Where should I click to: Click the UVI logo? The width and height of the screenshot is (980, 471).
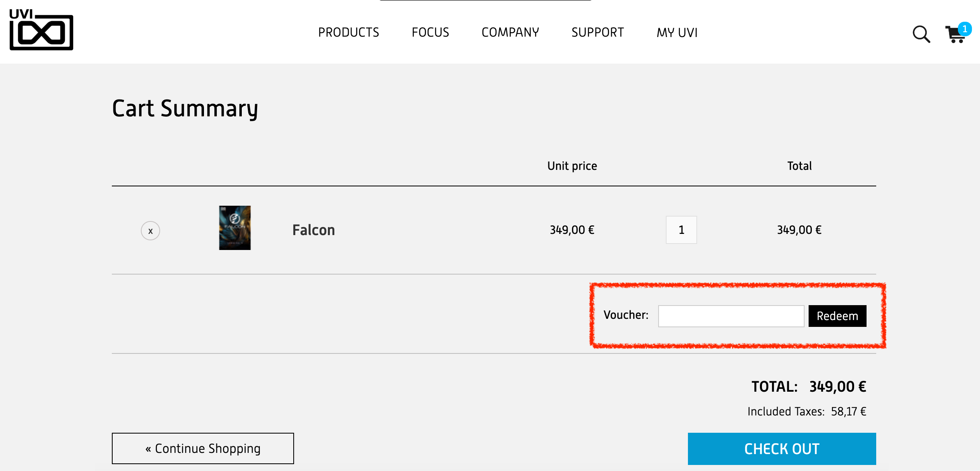(41, 30)
